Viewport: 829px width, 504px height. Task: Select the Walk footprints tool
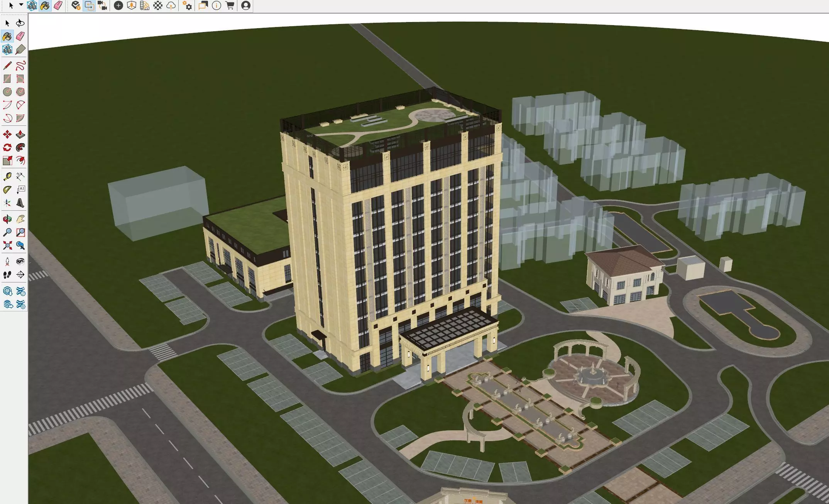(x=7, y=275)
